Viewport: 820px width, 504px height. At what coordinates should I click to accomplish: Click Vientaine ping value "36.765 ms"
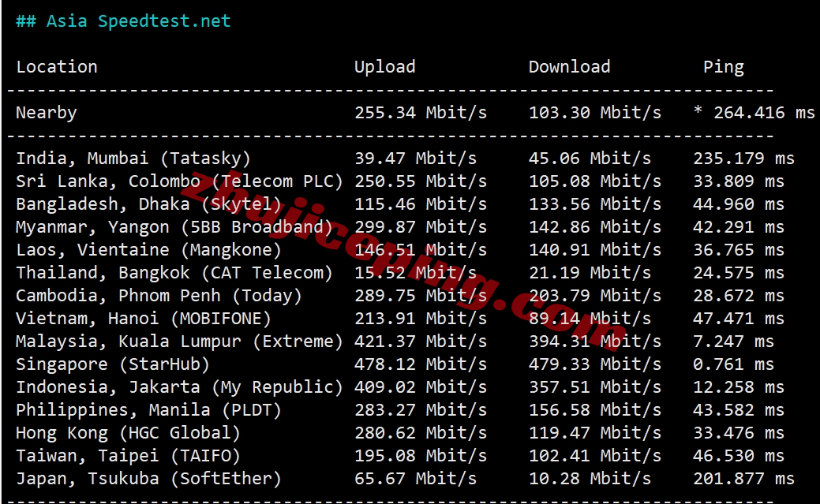[739, 250]
